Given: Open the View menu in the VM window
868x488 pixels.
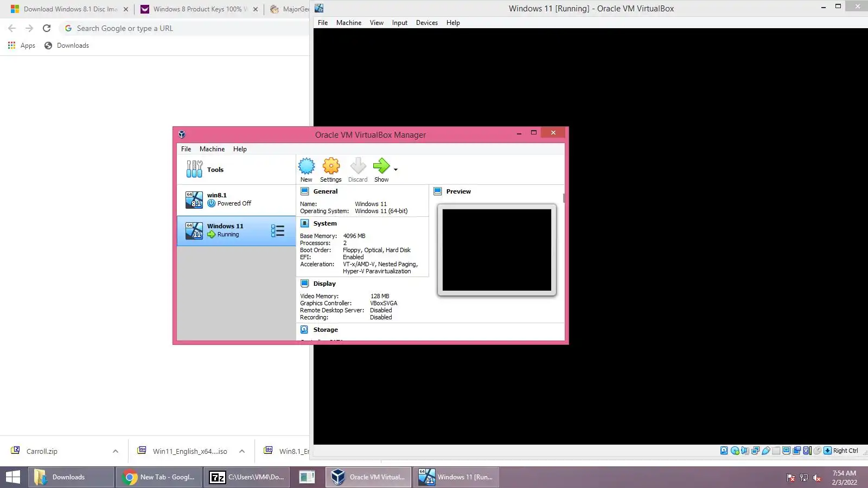Looking at the screenshot, I should point(376,23).
